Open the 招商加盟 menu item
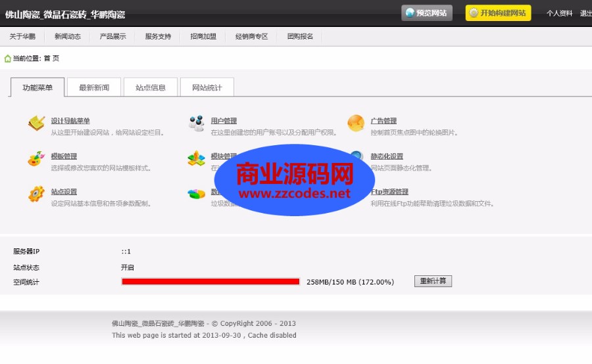Screen dimensions: 592x364 click(203, 37)
